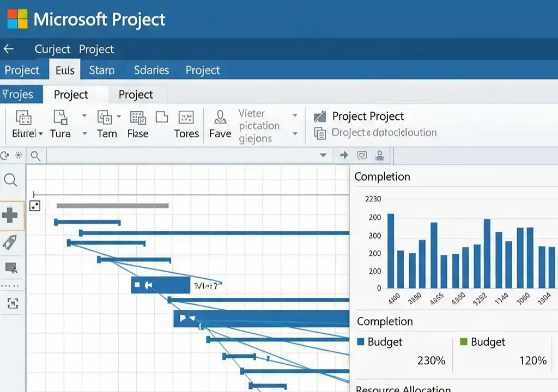The width and height of the screenshot is (558, 392).
Task: Click the person icon in toolbar
Action: (380, 156)
